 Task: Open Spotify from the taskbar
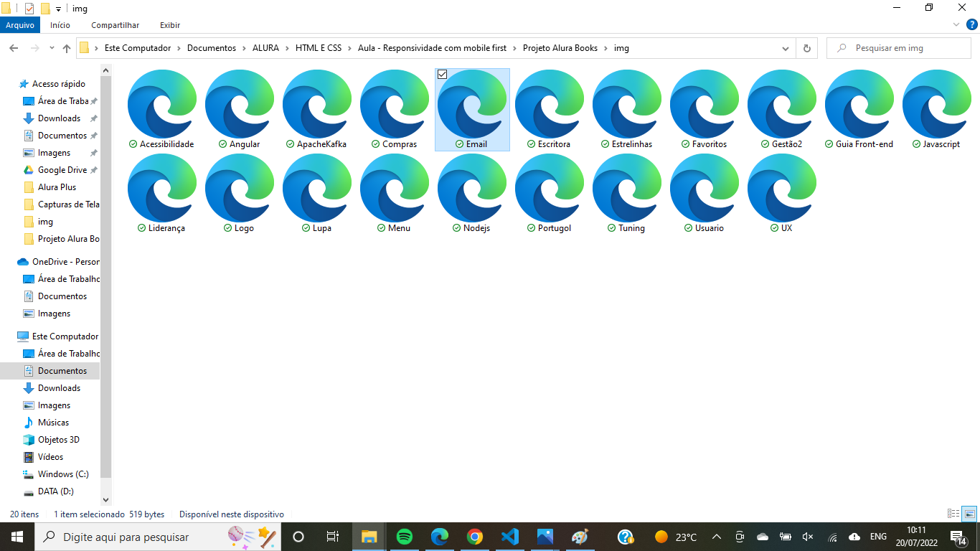[x=405, y=537]
